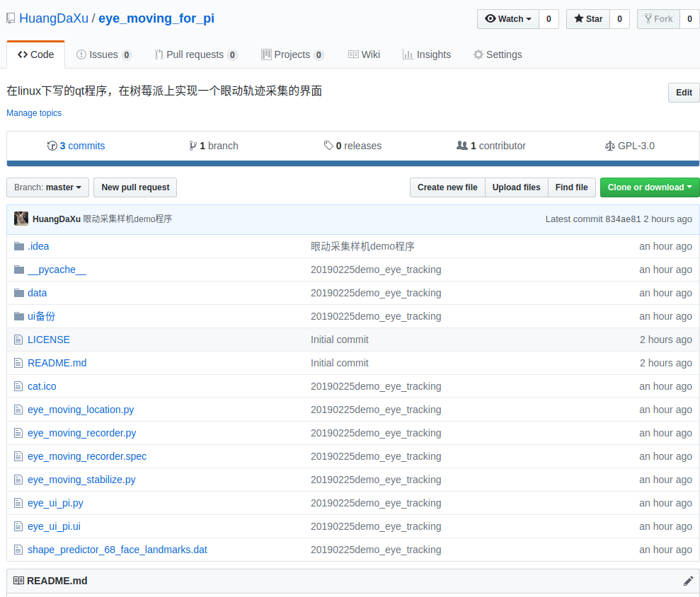Click the commits history clock icon
Image resolution: width=700 pixels, height=597 pixels.
[52, 146]
